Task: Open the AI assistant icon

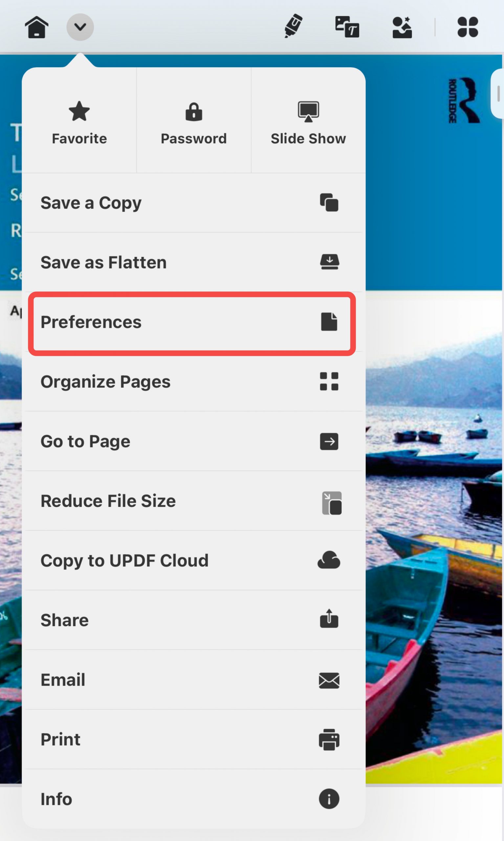Action: 402,27
